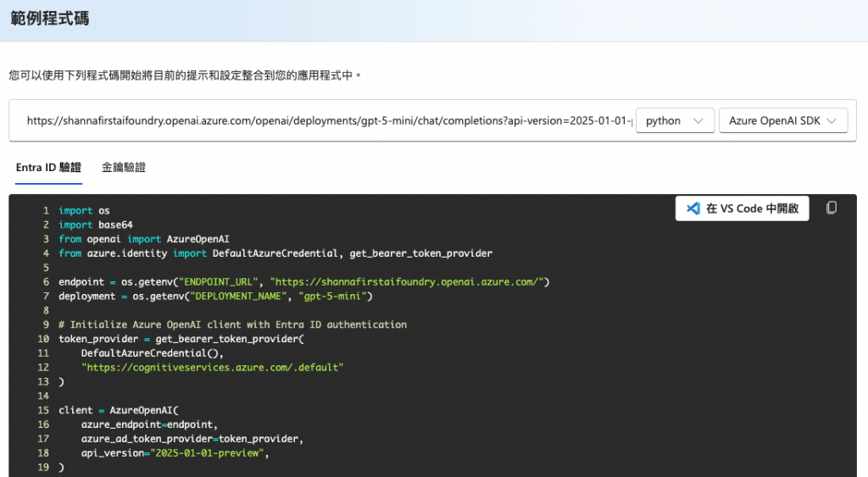The height and width of the screenshot is (477, 868).
Task: Click the 'import os' line
Action: point(84,211)
